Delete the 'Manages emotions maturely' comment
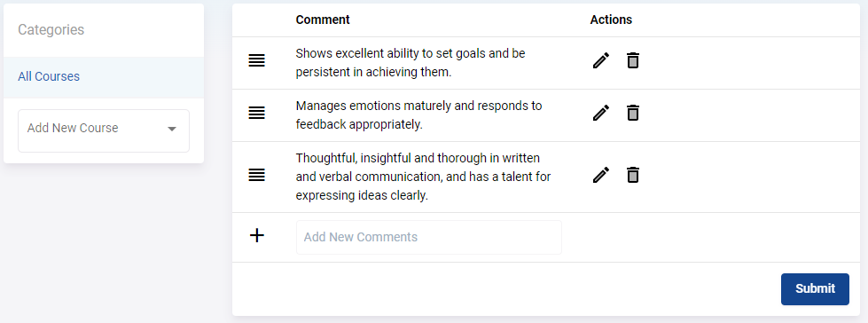 633,113
